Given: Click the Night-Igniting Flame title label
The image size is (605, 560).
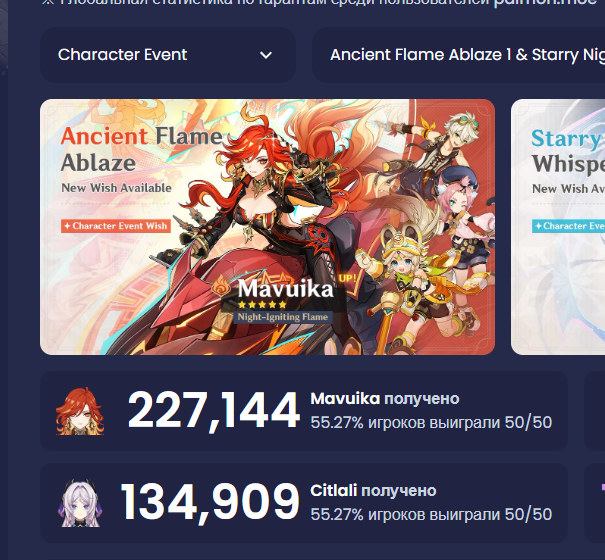Looking at the screenshot, I should [x=282, y=317].
